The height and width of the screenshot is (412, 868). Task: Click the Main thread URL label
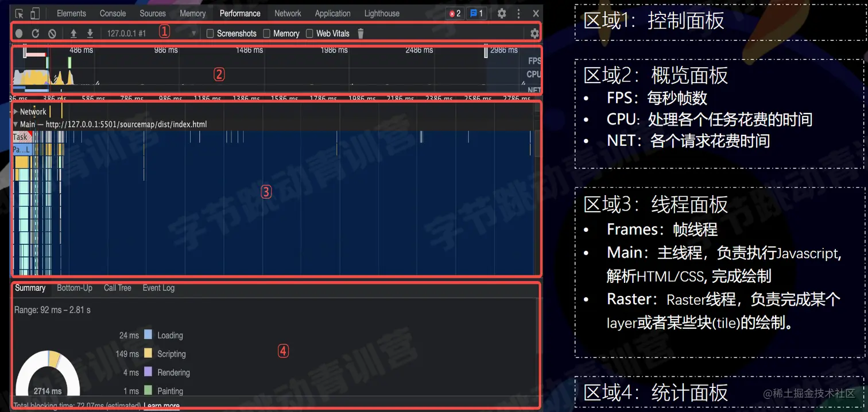click(x=113, y=125)
